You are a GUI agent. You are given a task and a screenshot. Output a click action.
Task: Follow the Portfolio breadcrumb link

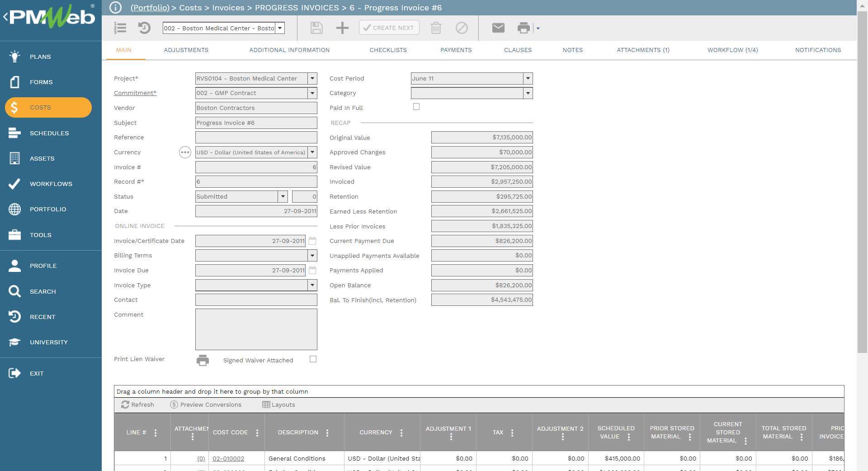click(x=150, y=8)
